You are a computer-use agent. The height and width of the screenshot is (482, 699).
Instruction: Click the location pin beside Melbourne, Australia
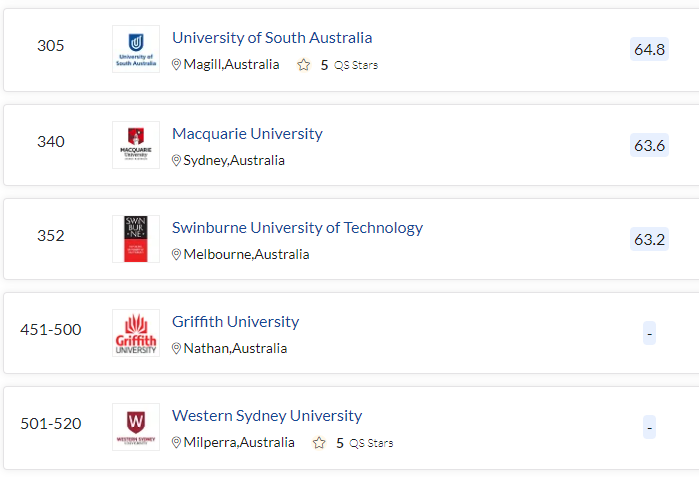point(177,255)
